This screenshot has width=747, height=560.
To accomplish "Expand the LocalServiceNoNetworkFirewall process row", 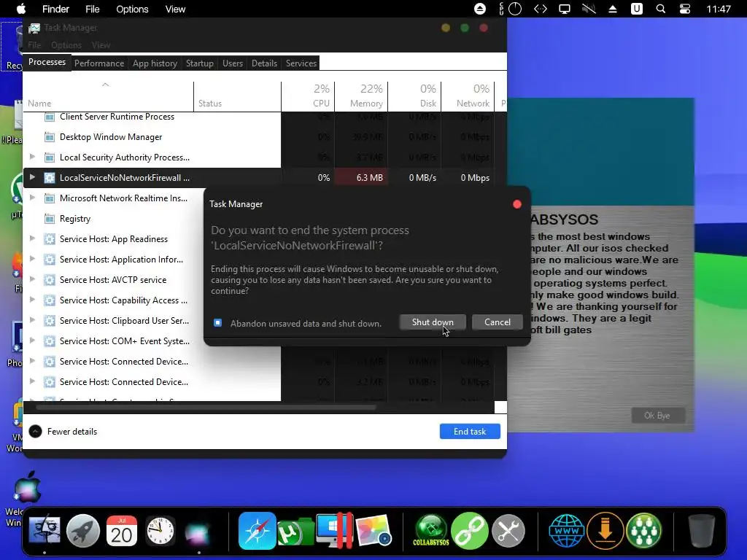I will (x=32, y=177).
